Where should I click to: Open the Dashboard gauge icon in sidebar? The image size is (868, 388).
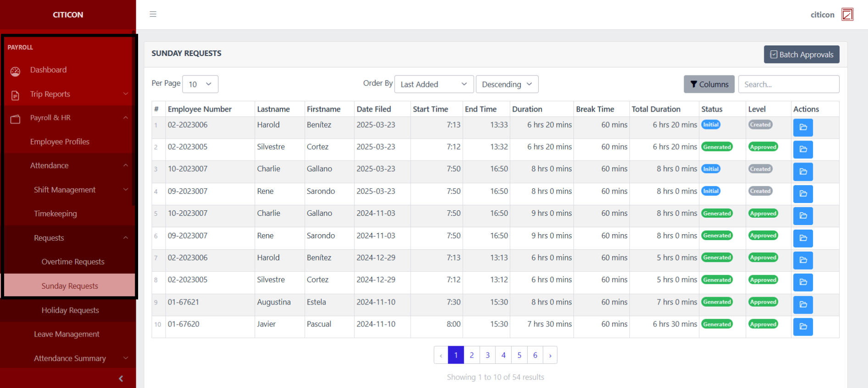coord(16,71)
